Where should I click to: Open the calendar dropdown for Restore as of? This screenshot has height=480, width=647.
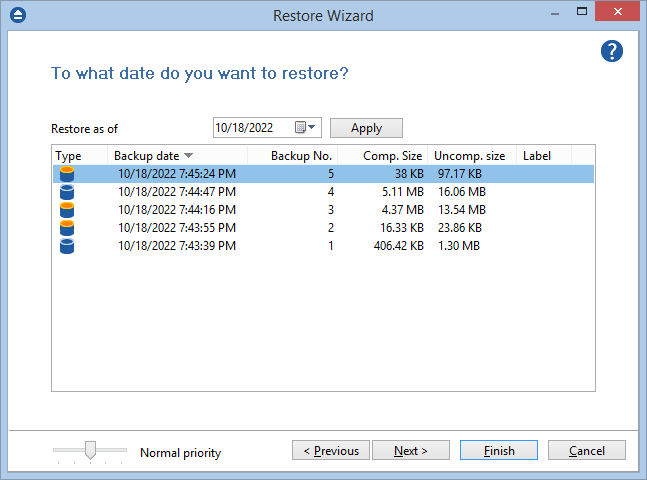point(306,128)
